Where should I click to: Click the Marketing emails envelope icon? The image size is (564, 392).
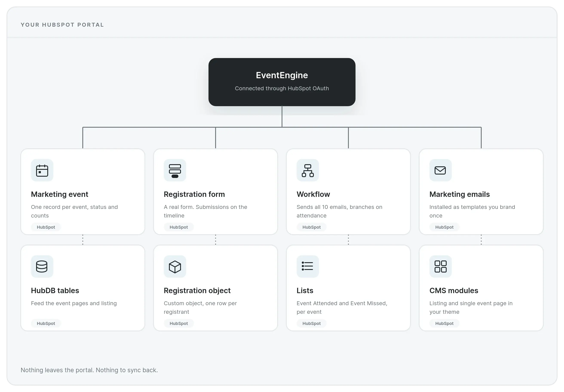440,170
